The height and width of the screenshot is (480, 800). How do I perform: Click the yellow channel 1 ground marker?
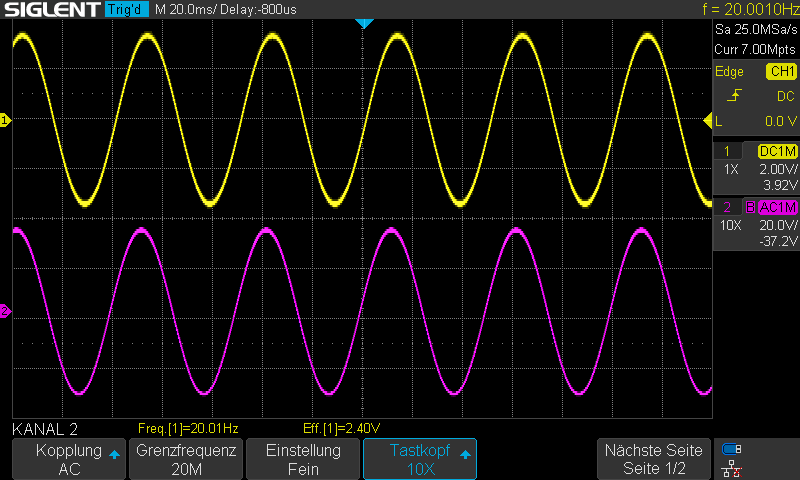(x=5, y=121)
